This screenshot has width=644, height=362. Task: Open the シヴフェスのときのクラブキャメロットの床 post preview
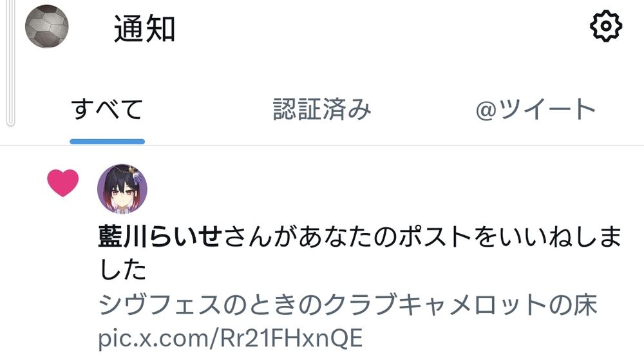[x=348, y=305]
